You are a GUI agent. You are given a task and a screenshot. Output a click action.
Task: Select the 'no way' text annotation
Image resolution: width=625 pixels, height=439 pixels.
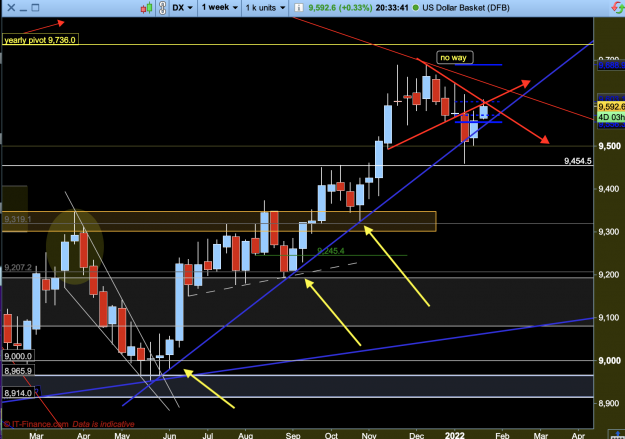click(454, 57)
